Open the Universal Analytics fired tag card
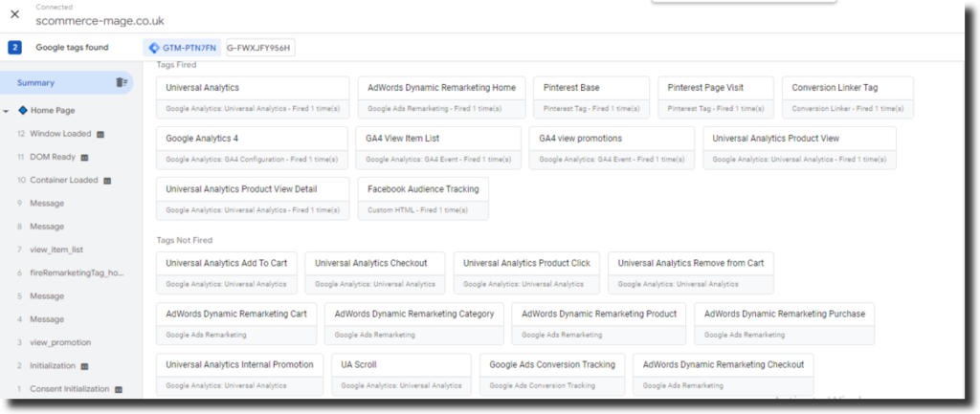The height and width of the screenshot is (414, 980). [253, 98]
